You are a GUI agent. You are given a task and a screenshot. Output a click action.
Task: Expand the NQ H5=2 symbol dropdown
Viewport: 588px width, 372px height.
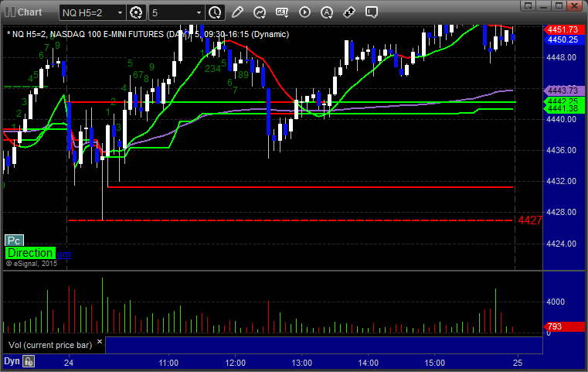(x=120, y=13)
